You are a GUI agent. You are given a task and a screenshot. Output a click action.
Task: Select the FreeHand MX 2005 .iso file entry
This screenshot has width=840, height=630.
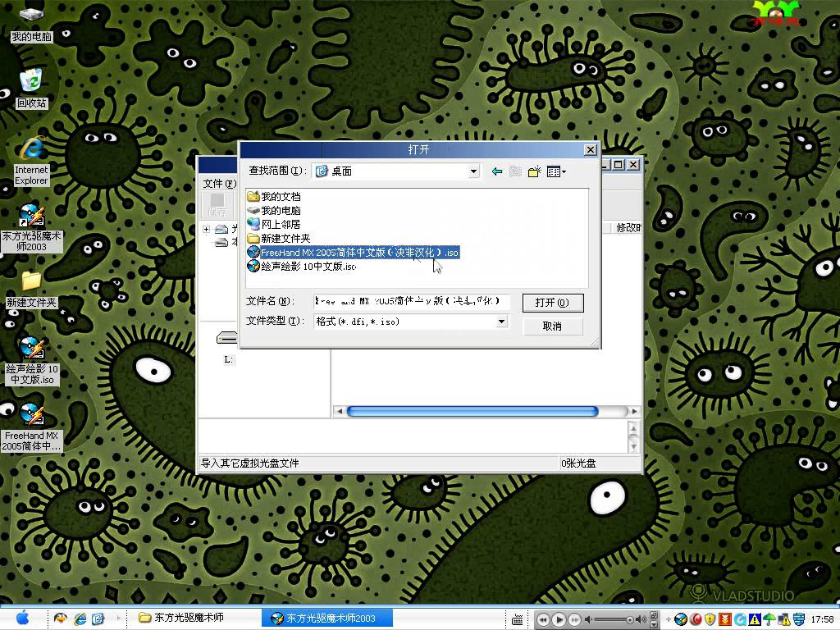tap(353, 253)
